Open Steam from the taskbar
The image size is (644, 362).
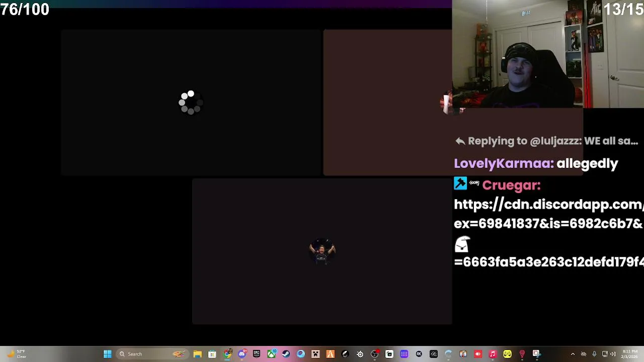(x=286, y=354)
